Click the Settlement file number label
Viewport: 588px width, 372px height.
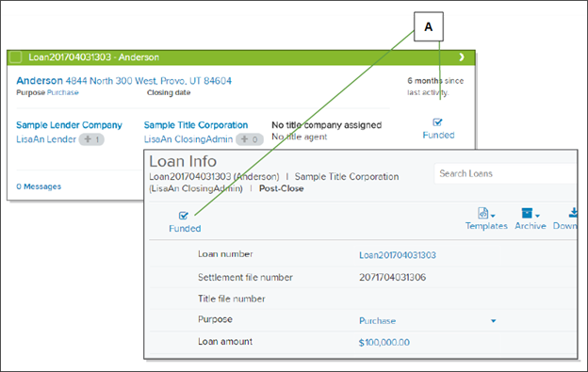(x=245, y=277)
